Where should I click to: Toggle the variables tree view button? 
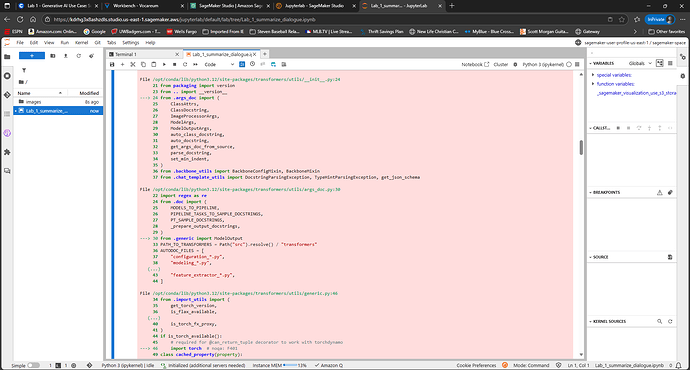point(659,63)
